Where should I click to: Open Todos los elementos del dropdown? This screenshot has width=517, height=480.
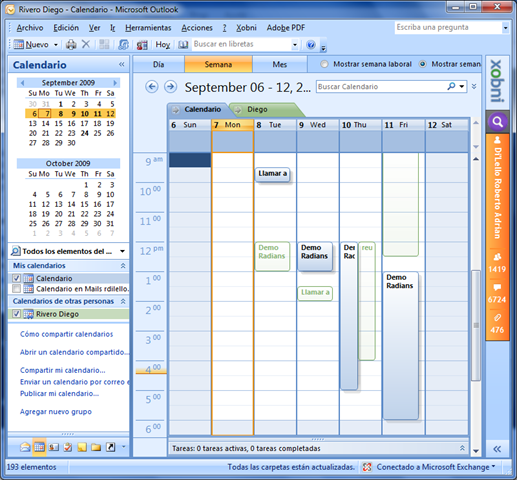coord(122,251)
